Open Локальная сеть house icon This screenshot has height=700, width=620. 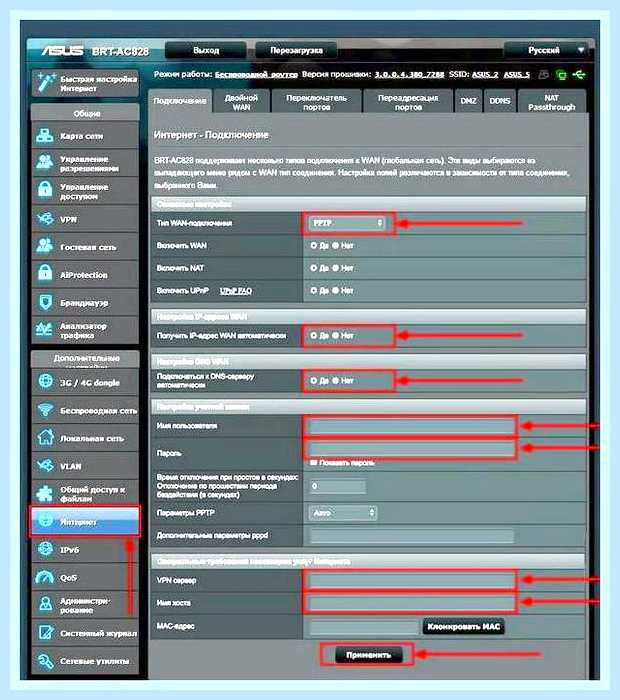pos(46,438)
